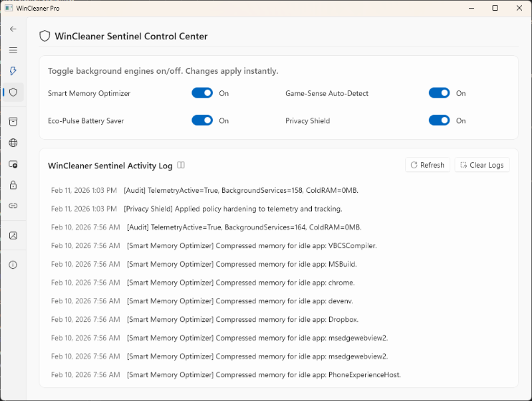Open the lightning speed-boost tool in sidebar

13,71
